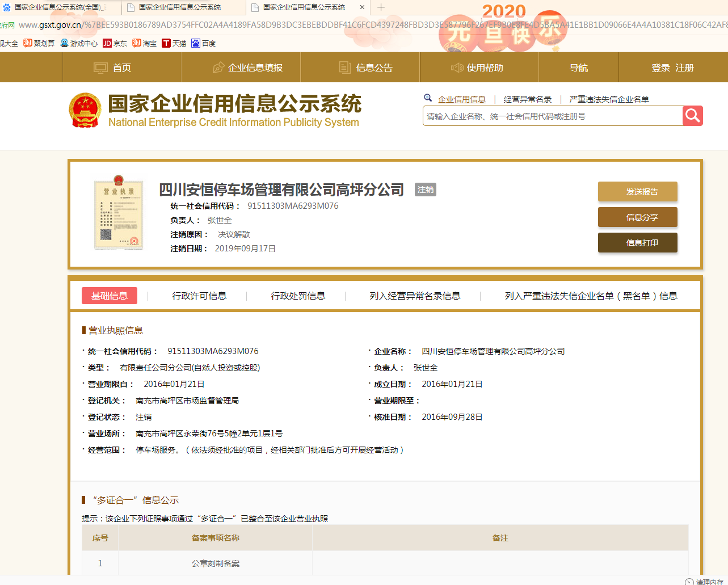This screenshot has width=728, height=585.
Task: Click the national emblem site logo
Action: click(85, 110)
